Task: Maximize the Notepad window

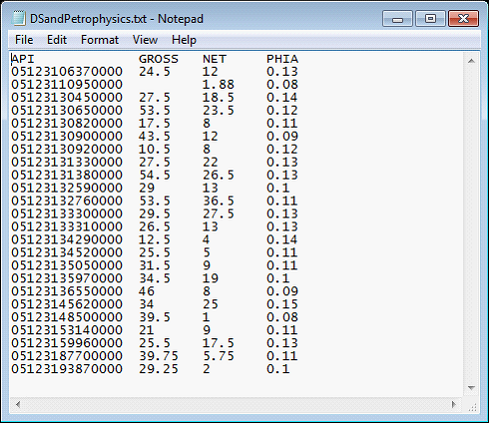Action: click(430, 18)
